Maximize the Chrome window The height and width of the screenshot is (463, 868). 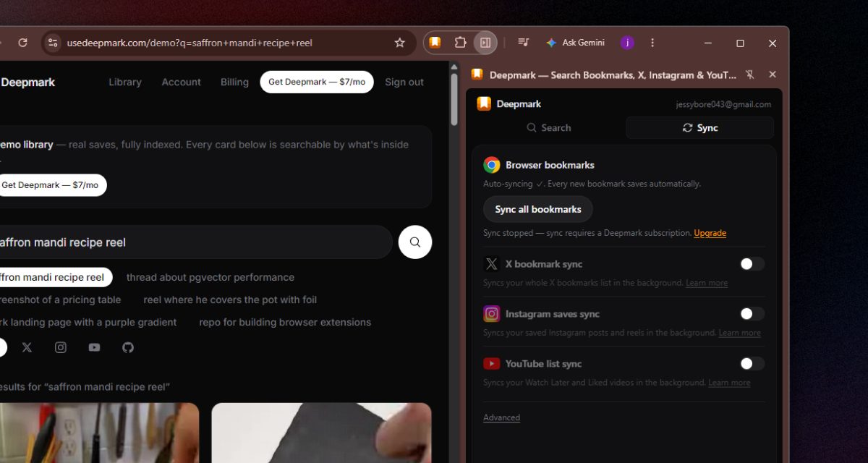[740, 43]
